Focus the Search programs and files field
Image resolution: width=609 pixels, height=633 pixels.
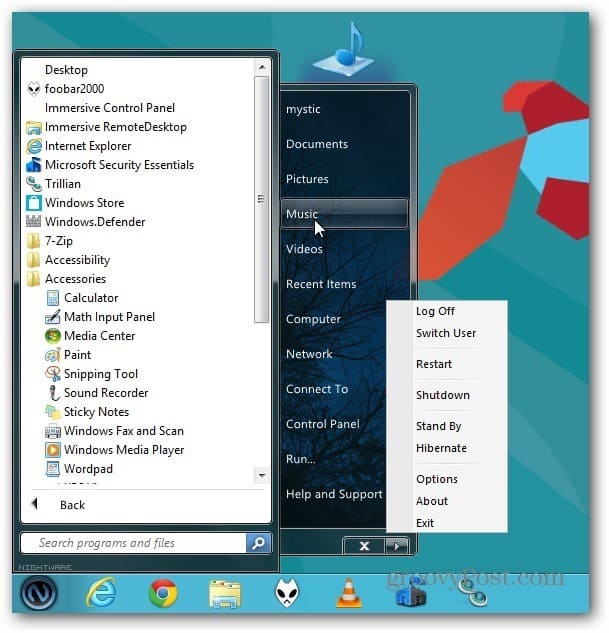click(x=134, y=543)
